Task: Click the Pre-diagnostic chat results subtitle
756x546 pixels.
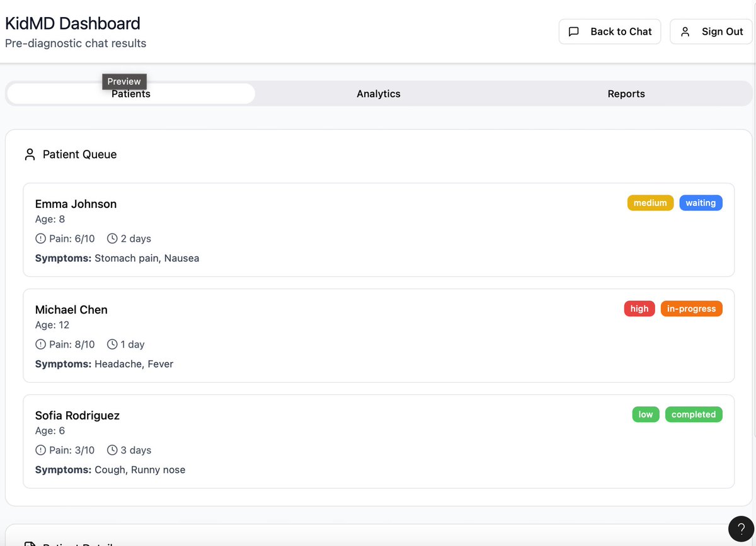Action: tap(76, 43)
